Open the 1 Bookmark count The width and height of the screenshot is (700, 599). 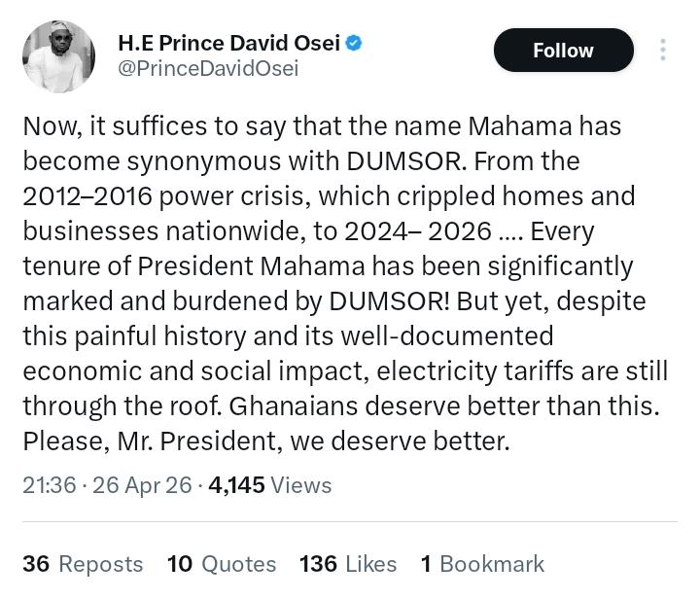tap(482, 564)
